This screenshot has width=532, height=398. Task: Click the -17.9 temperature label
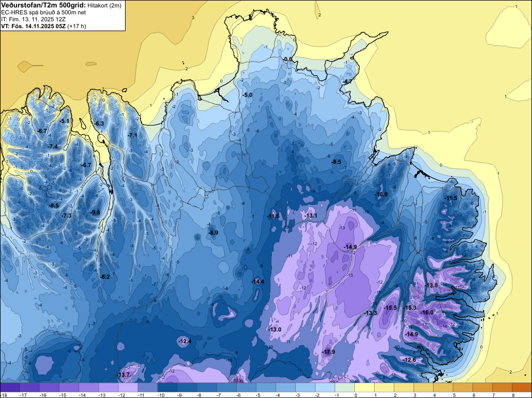tap(328, 352)
